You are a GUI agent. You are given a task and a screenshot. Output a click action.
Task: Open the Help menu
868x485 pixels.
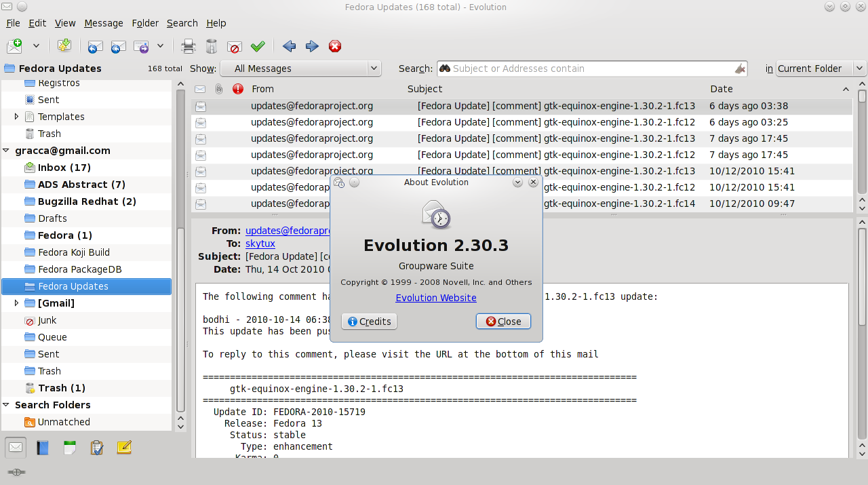tap(216, 23)
